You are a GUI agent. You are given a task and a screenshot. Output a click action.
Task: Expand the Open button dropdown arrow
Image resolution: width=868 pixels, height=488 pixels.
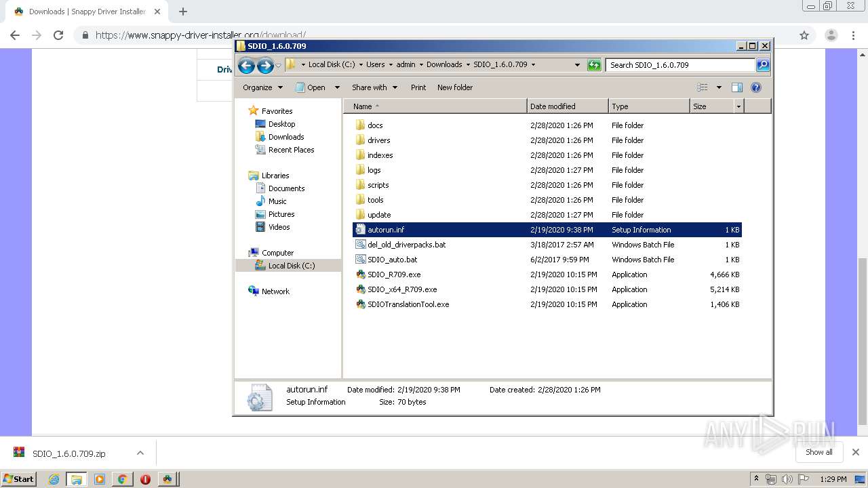tap(337, 87)
